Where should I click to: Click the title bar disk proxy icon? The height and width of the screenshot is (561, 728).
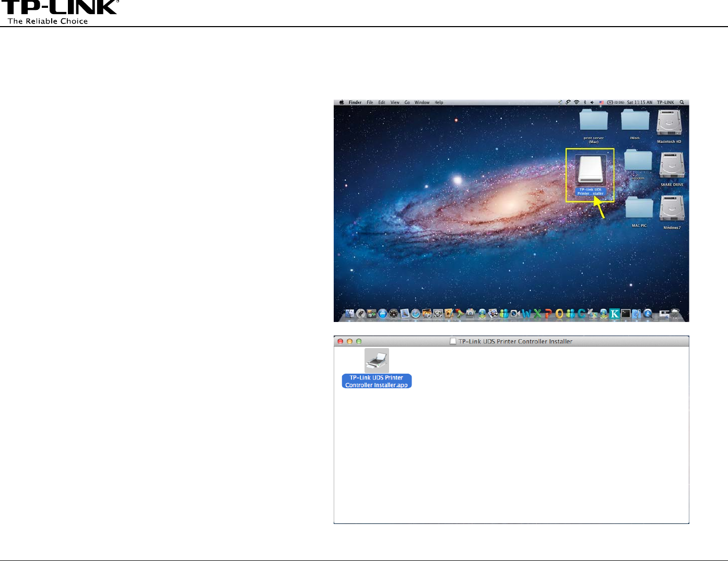coord(453,341)
